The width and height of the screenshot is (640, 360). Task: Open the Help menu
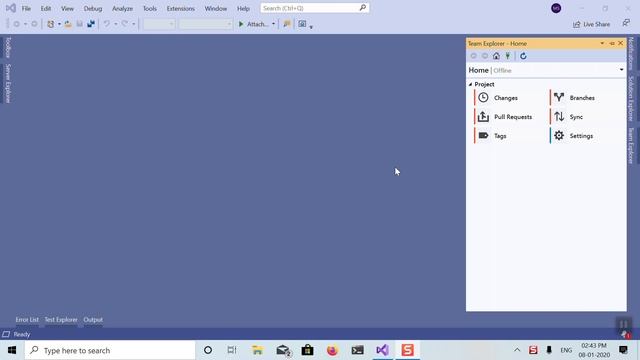(x=243, y=8)
